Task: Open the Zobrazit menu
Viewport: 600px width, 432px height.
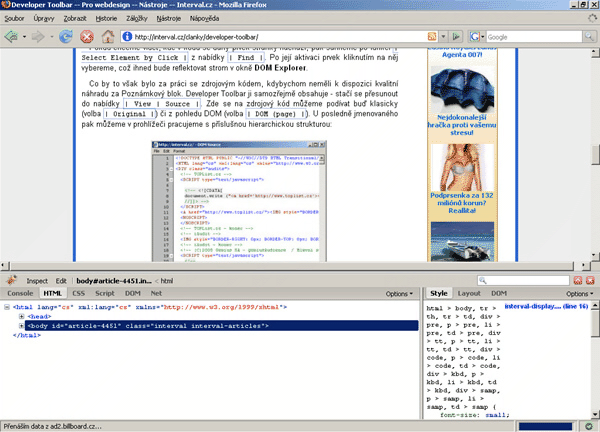Action: [75, 18]
